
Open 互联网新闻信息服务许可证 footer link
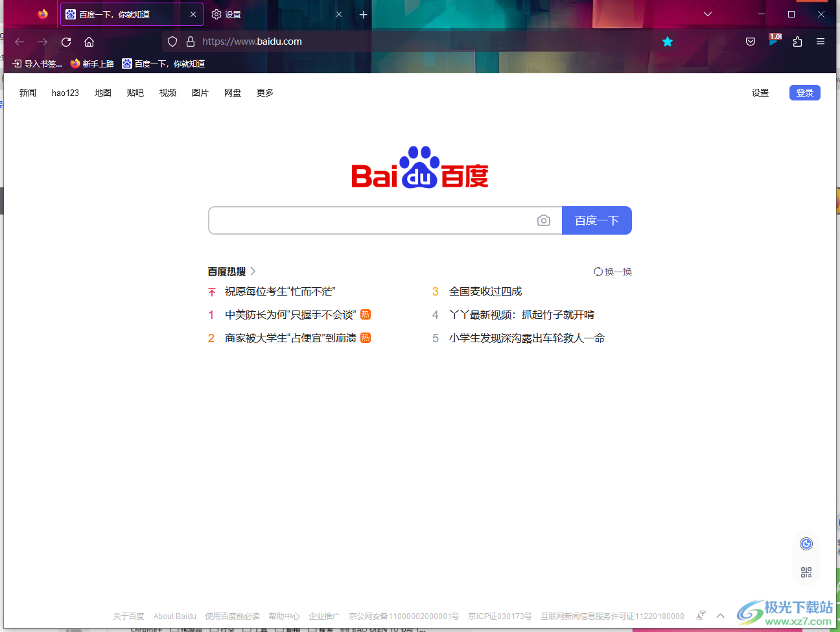pyautogui.click(x=612, y=616)
